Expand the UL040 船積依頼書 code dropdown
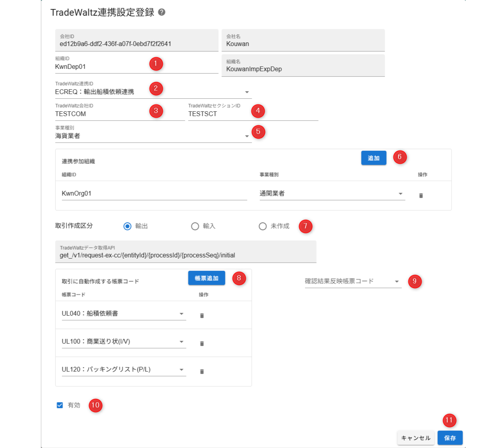 (x=181, y=314)
